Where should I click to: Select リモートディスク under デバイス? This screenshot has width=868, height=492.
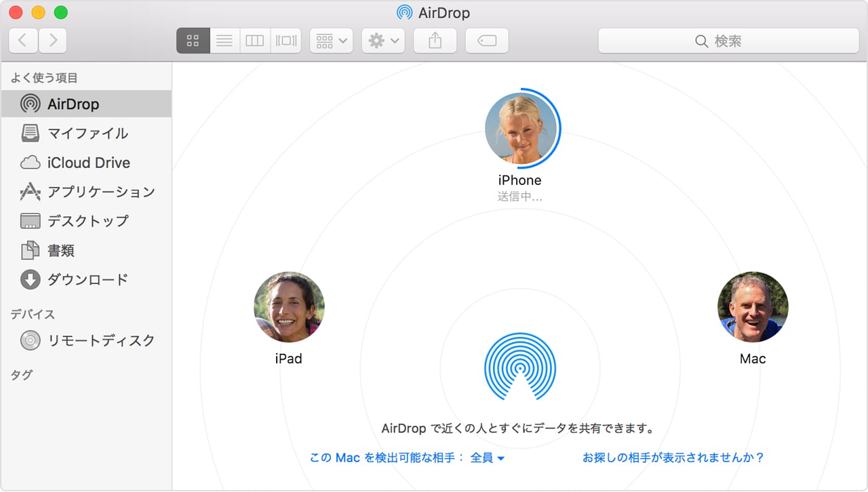(86, 340)
